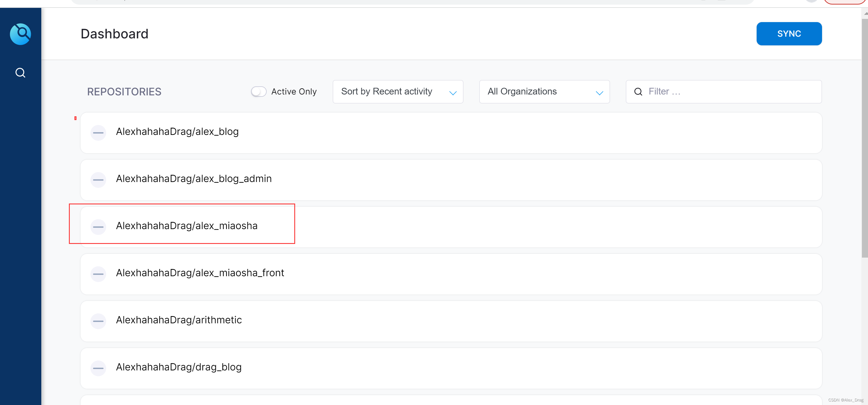The width and height of the screenshot is (868, 405).
Task: Open AlexhahahaDrag/alex_blog_admin repository
Action: pyautogui.click(x=451, y=180)
